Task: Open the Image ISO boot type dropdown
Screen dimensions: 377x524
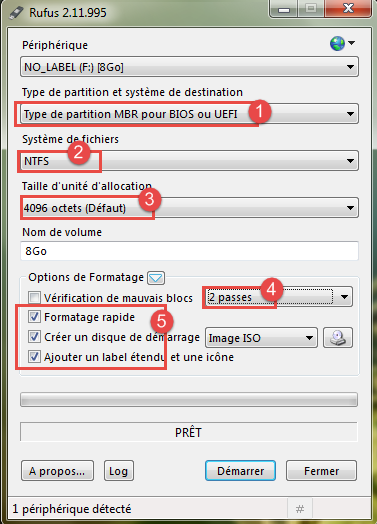Action: [261, 338]
